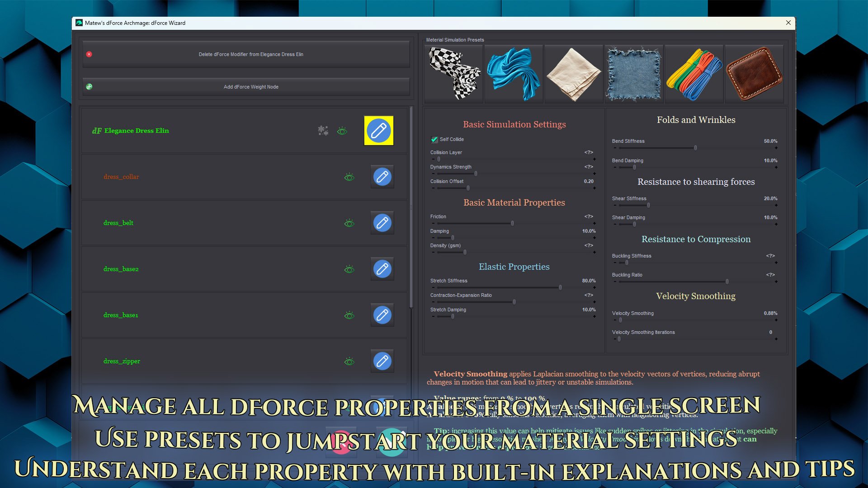Screen dimensions: 868x488
Task: Adjust the Bend Stiffness slider
Action: 695,148
